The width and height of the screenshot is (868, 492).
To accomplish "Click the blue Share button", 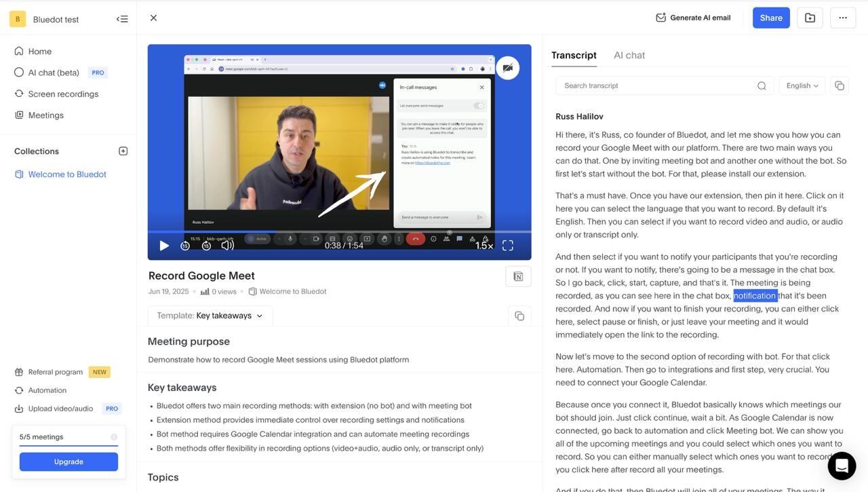I will [771, 18].
